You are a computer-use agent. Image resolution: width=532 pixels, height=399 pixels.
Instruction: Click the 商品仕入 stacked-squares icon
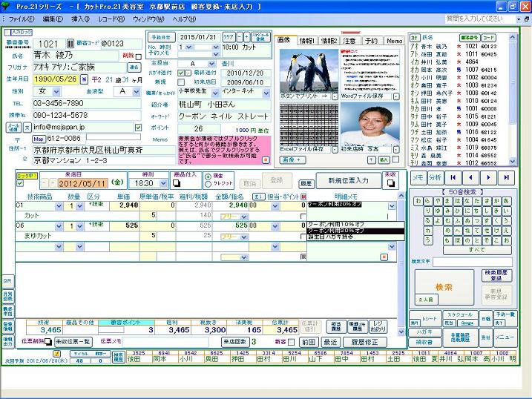(x=177, y=183)
